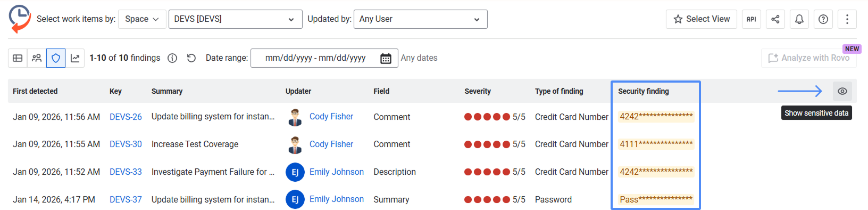Click the Severity column header

coord(478,91)
